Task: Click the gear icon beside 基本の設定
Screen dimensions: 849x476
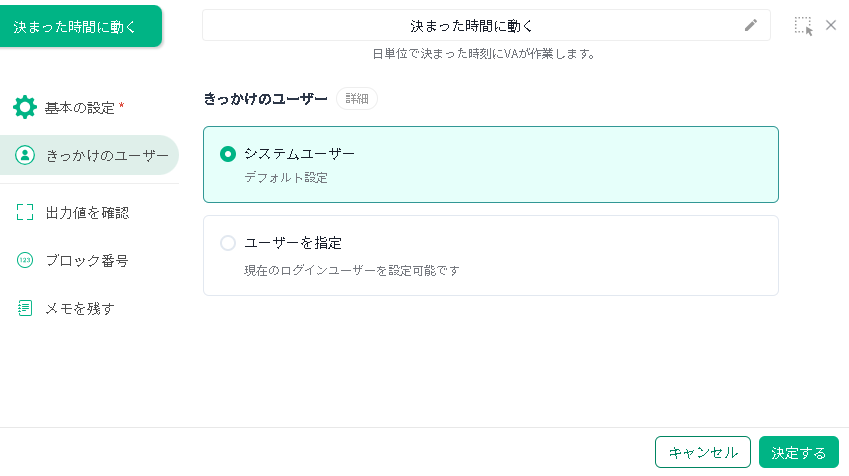Action: click(25, 108)
